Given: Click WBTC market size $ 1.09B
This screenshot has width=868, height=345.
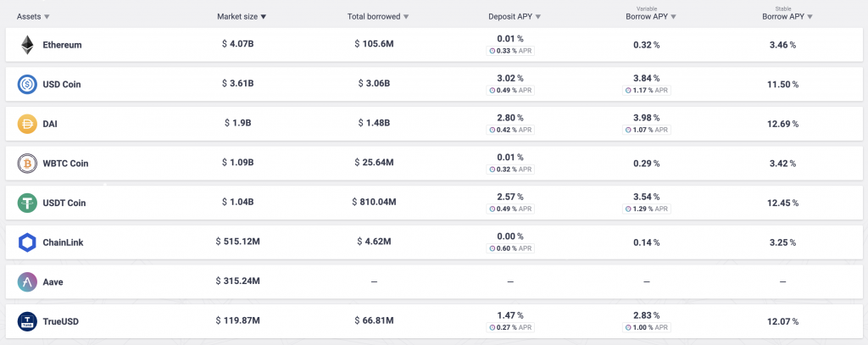Looking at the screenshot, I should (238, 162).
